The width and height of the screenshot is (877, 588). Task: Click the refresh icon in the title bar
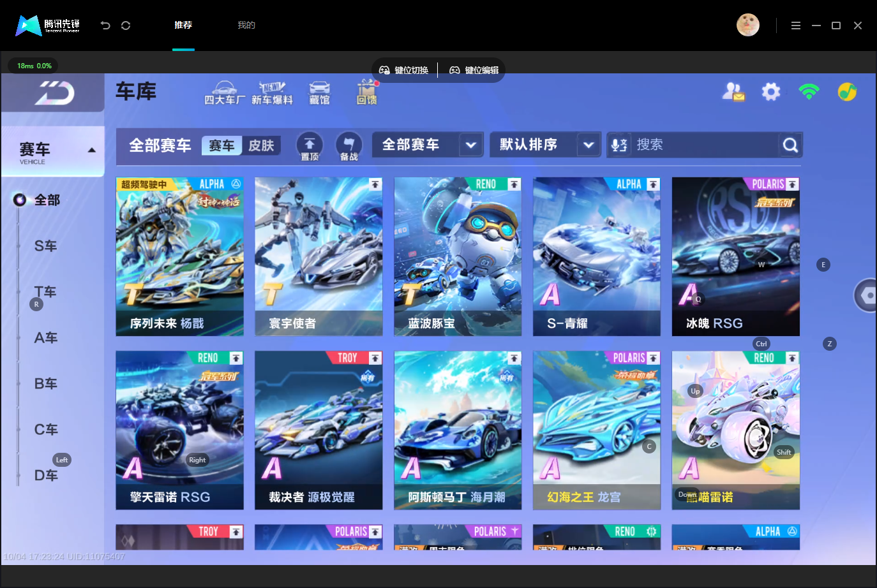point(126,26)
